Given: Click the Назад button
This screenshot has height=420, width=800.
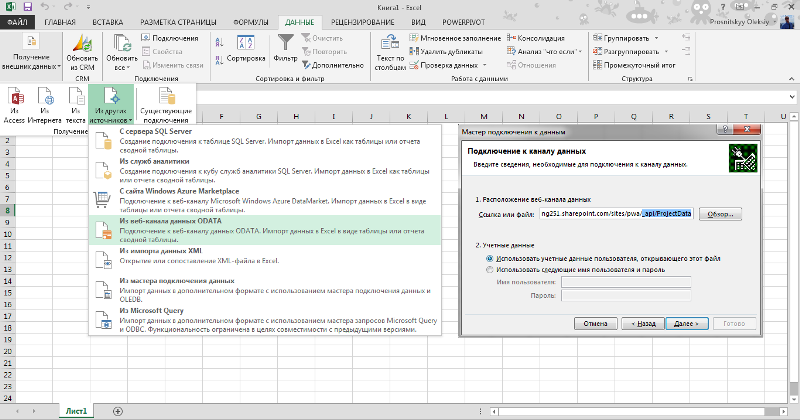Looking at the screenshot, I should point(643,324).
